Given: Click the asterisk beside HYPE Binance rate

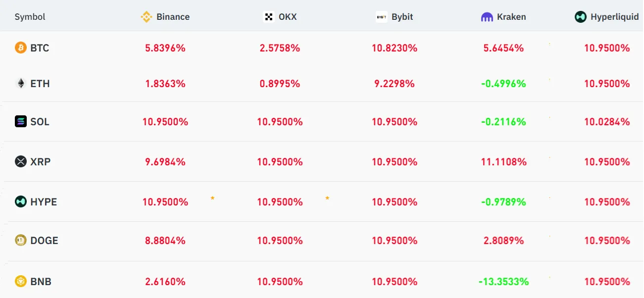Looking at the screenshot, I should (x=212, y=199).
